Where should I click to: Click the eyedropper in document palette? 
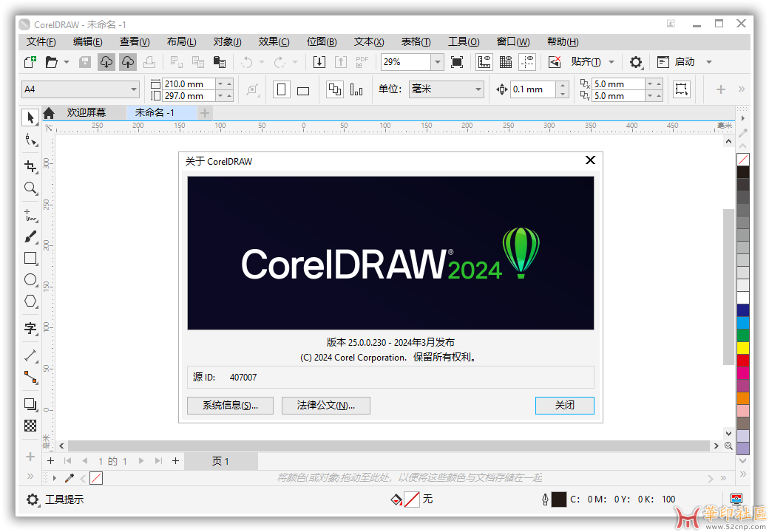tap(70, 477)
